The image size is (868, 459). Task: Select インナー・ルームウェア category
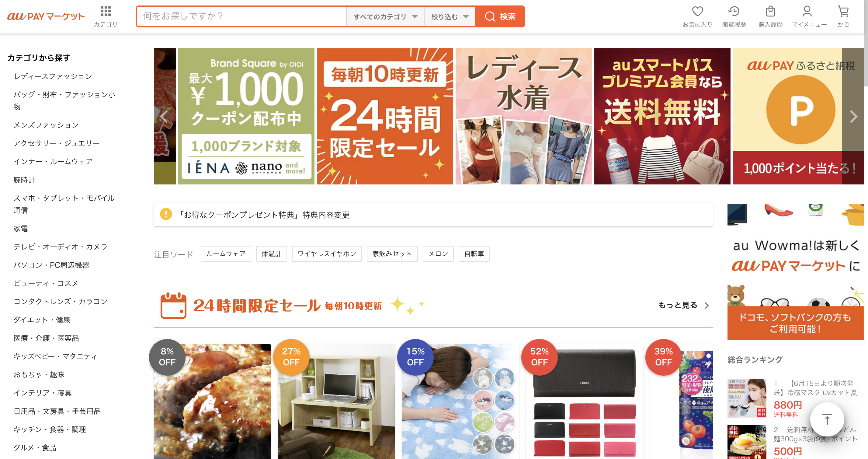coord(53,161)
